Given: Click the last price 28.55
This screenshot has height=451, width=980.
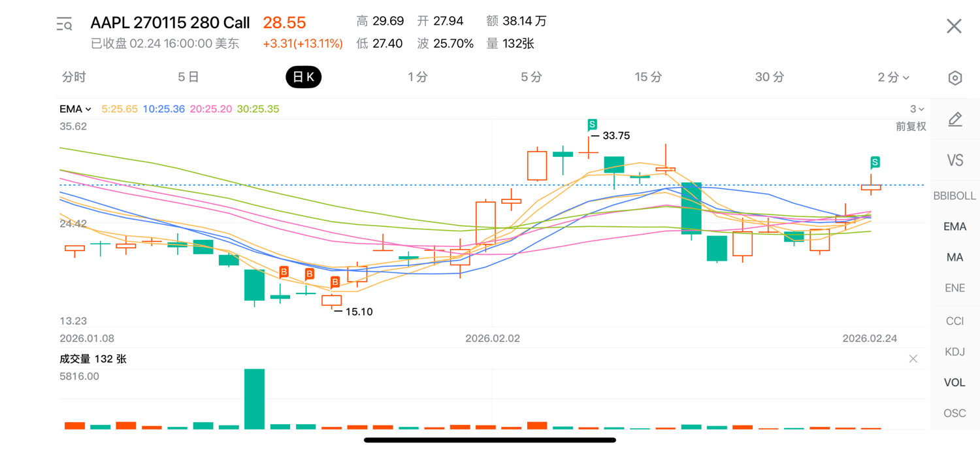Looking at the screenshot, I should point(284,23).
